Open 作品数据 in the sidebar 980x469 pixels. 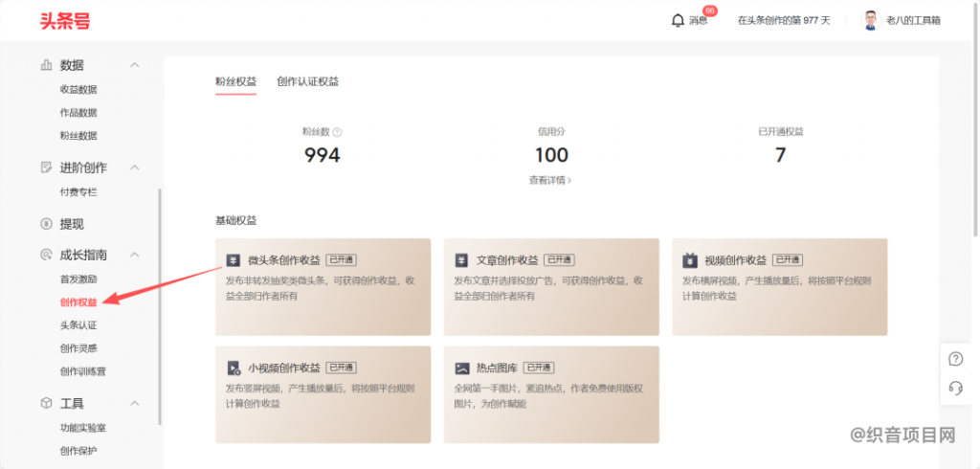pos(78,113)
